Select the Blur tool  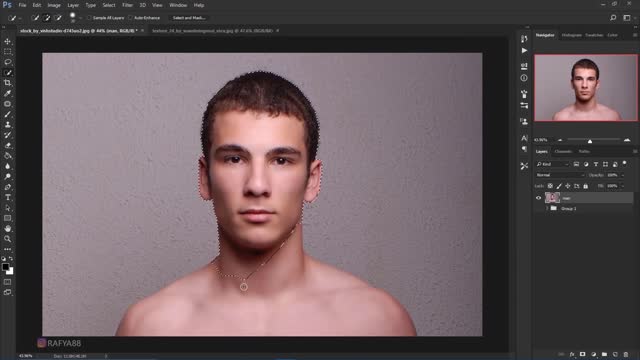point(7,166)
